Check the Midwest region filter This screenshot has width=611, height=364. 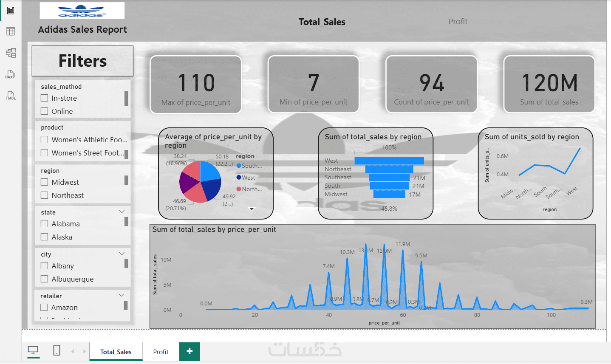44,182
